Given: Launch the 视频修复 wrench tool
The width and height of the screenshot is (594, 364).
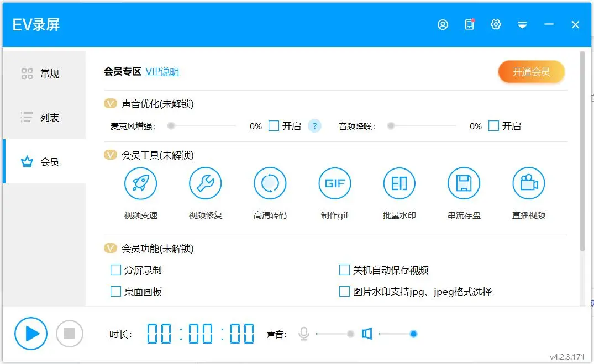Looking at the screenshot, I should coord(206,183).
